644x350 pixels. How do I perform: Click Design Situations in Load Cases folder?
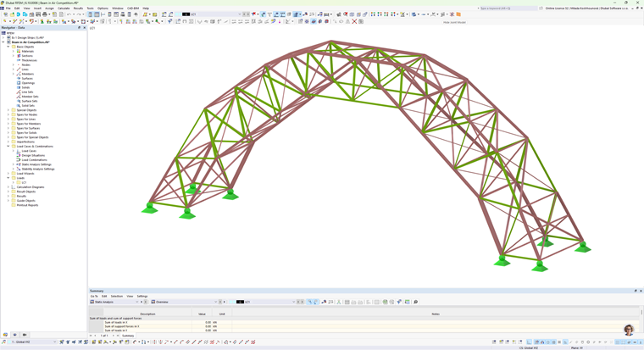coord(33,155)
